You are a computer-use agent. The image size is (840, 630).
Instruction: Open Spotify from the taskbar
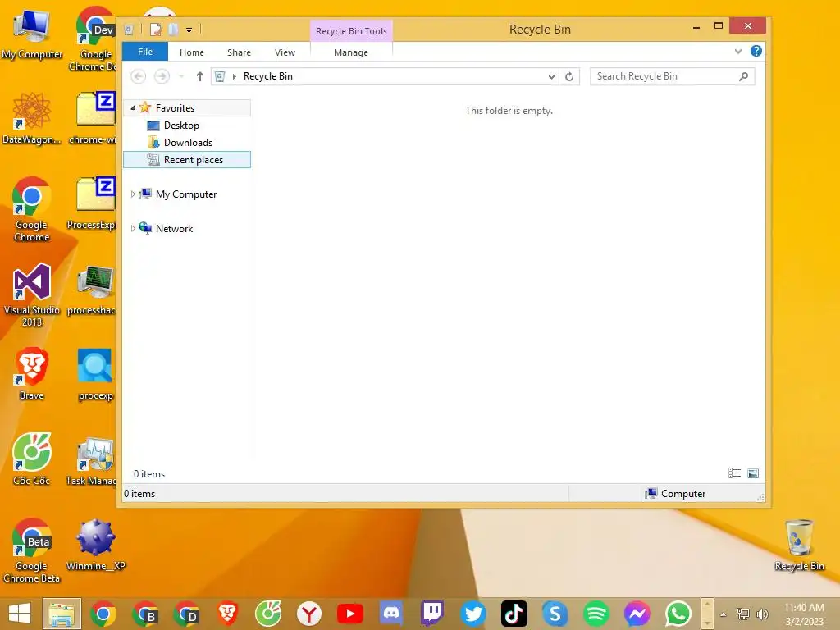coord(596,614)
